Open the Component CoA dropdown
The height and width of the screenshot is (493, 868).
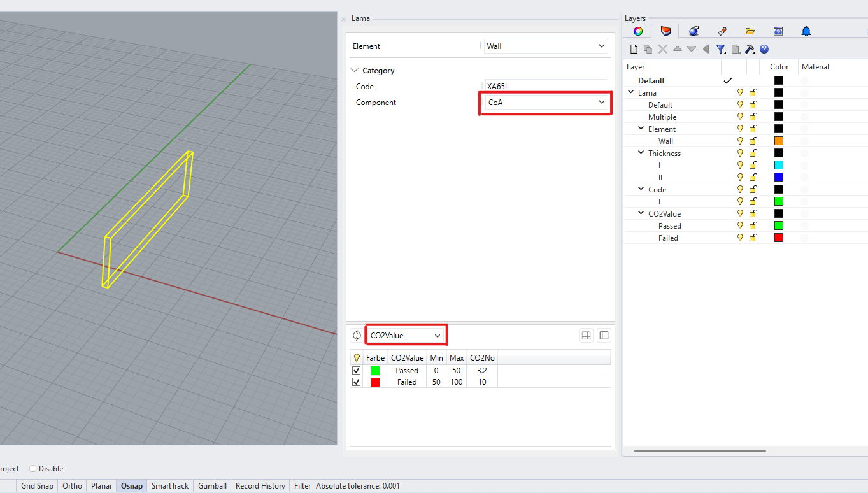545,102
